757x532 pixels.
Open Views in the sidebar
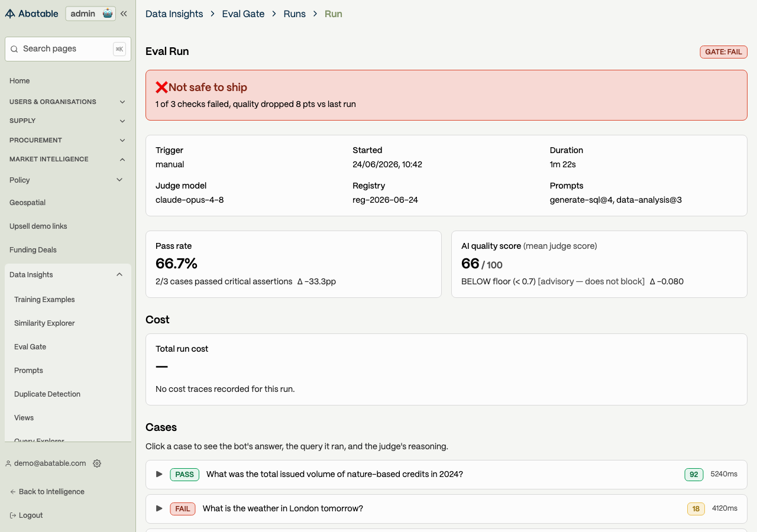coord(24,418)
